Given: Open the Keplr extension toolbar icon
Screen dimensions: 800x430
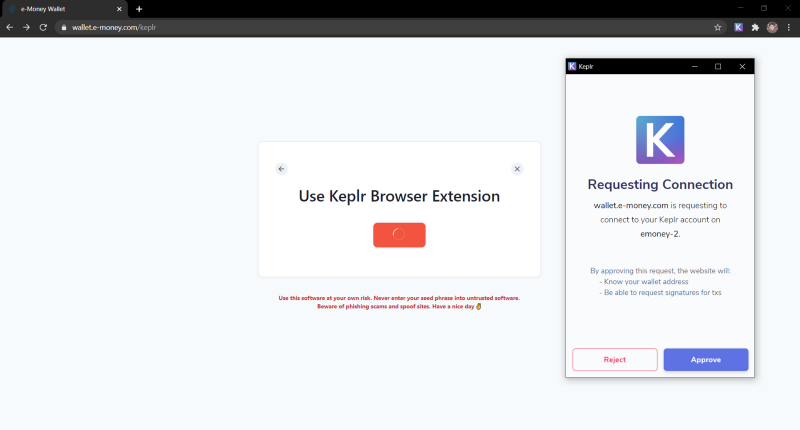Looking at the screenshot, I should tap(738, 28).
